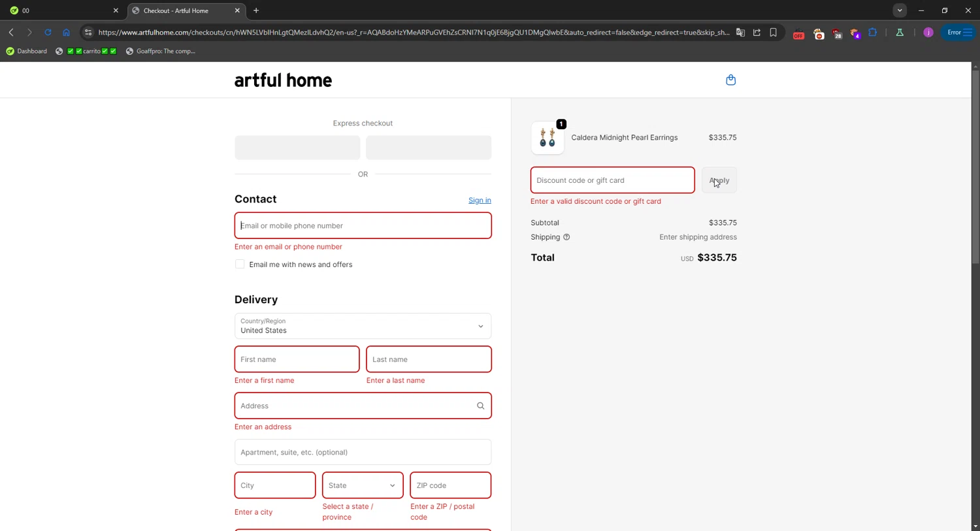Image resolution: width=980 pixels, height=531 pixels.
Task: Open the tab search dropdown arrow
Action: coord(900,10)
